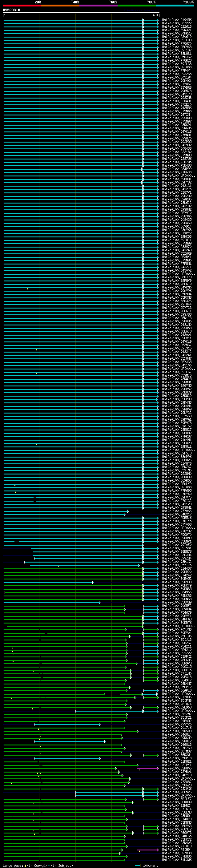Select hit label UniRef100_P93265
The image size is (197, 868).
pos(177,74)
